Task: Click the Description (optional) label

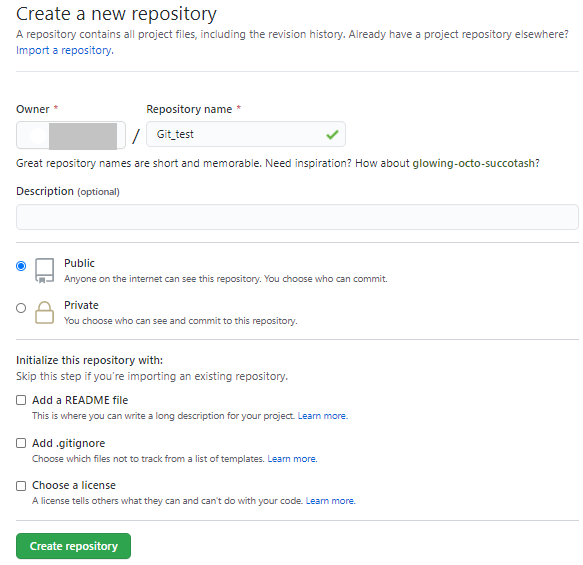Action: tap(68, 191)
